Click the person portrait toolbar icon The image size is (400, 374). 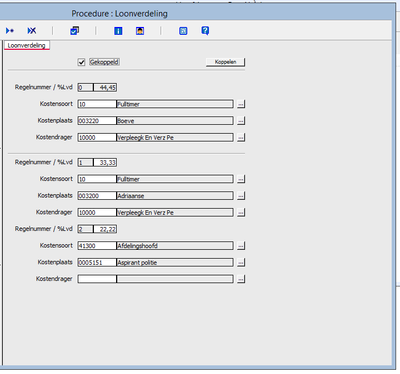pyautogui.click(x=140, y=31)
